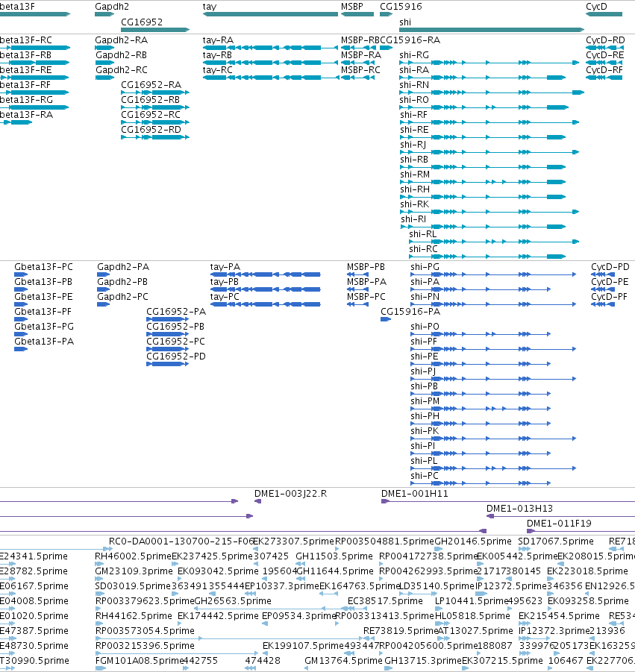Select the shi-RN transcript label

(414, 85)
